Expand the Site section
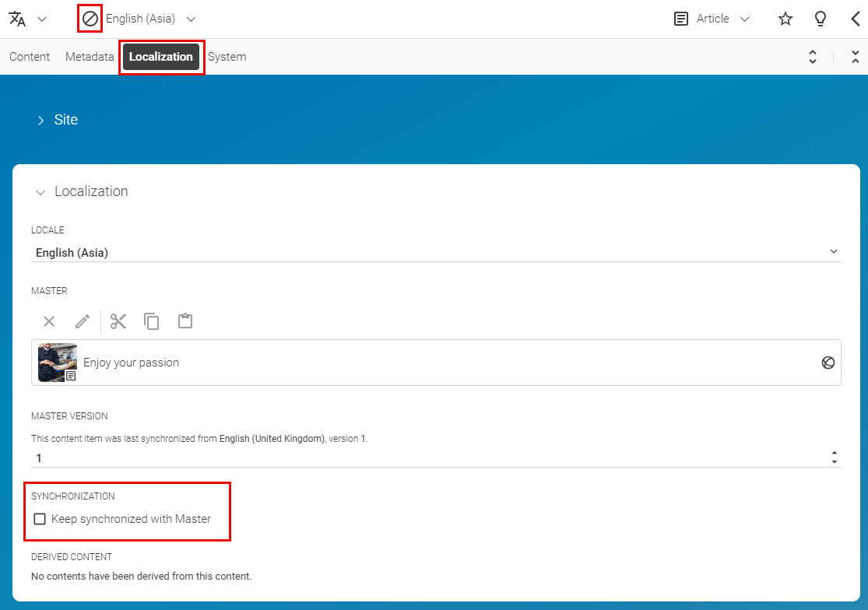The width and height of the screenshot is (868, 610). (40, 120)
